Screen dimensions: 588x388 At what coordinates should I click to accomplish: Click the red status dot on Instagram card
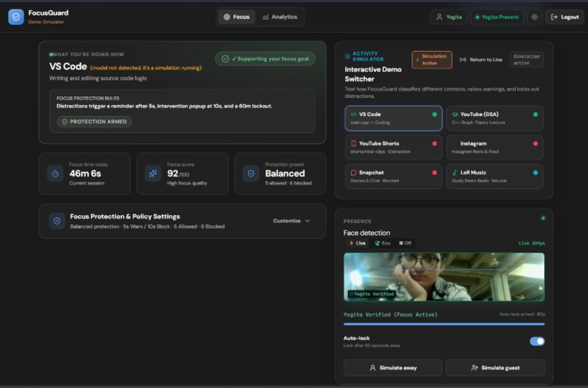click(535, 144)
